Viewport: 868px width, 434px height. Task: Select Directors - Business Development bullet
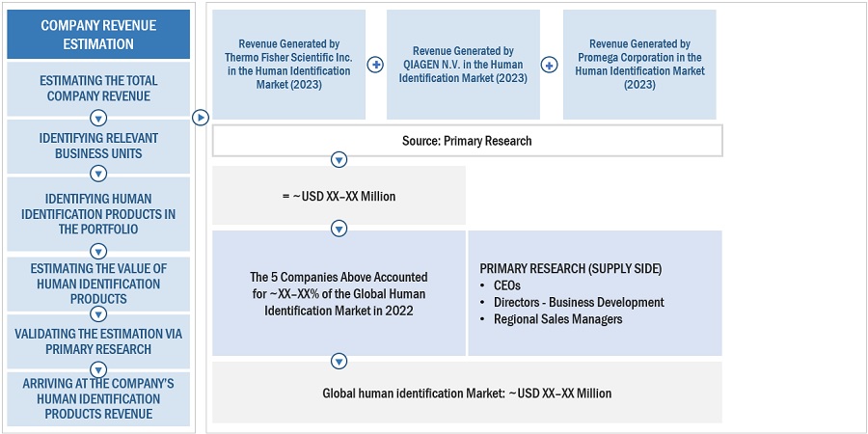tap(578, 302)
